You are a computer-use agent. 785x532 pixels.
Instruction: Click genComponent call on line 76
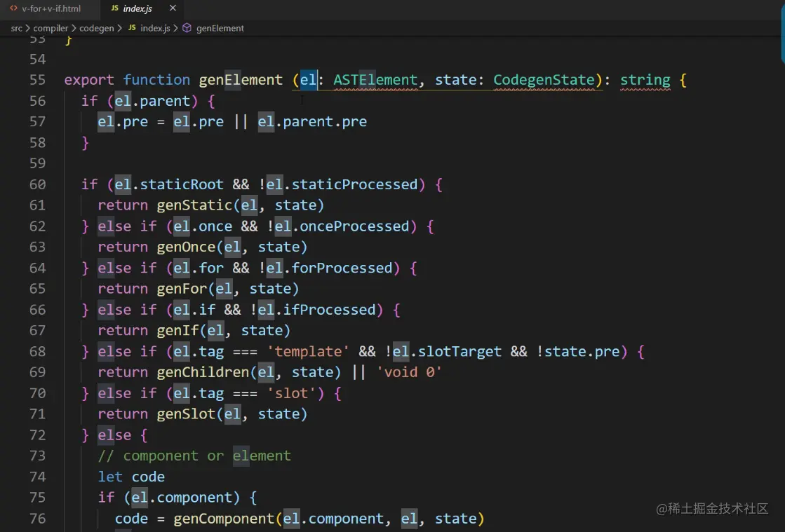pos(224,519)
